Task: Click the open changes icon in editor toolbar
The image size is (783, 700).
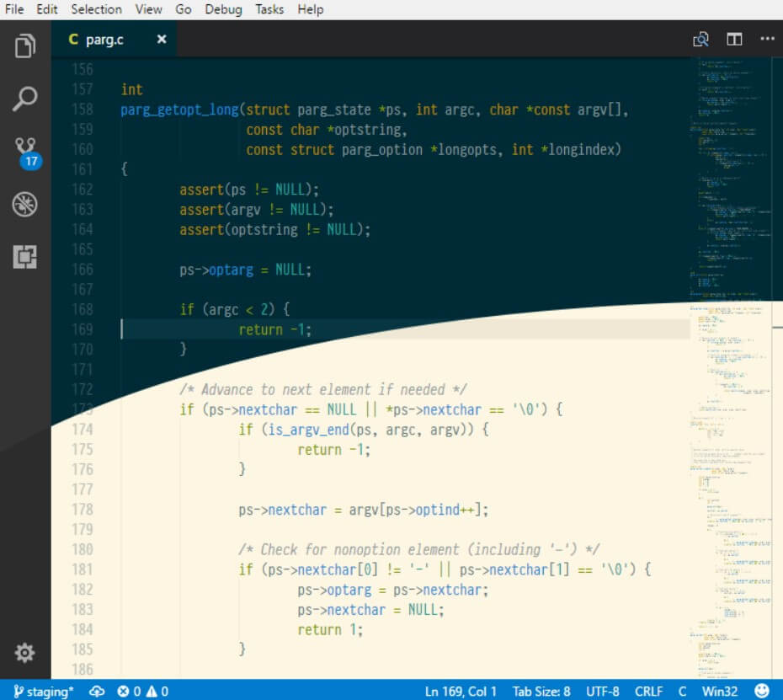Action: [x=700, y=40]
